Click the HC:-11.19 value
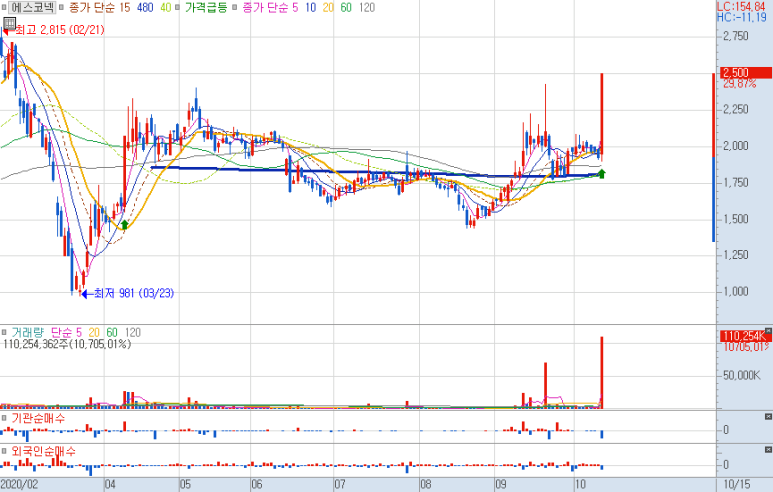Image resolution: width=773 pixels, height=492 pixels. (741, 17)
